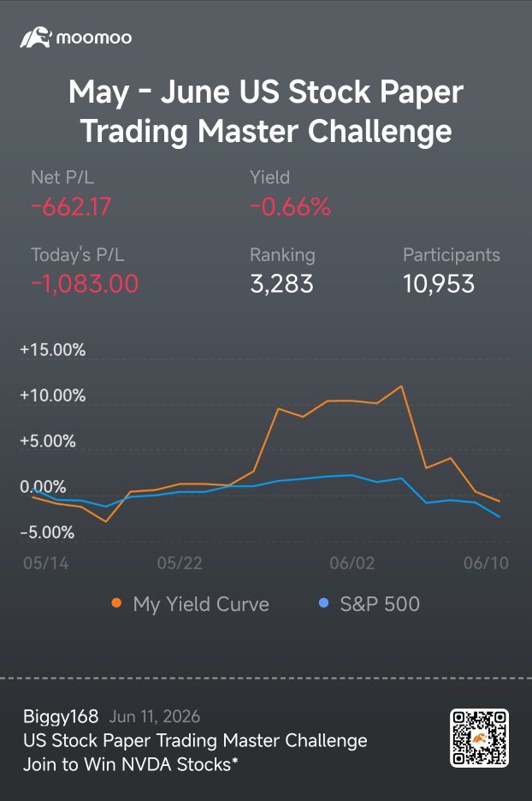Click the 06/02 date axis label
This screenshot has height=801, width=532.
click(x=352, y=563)
